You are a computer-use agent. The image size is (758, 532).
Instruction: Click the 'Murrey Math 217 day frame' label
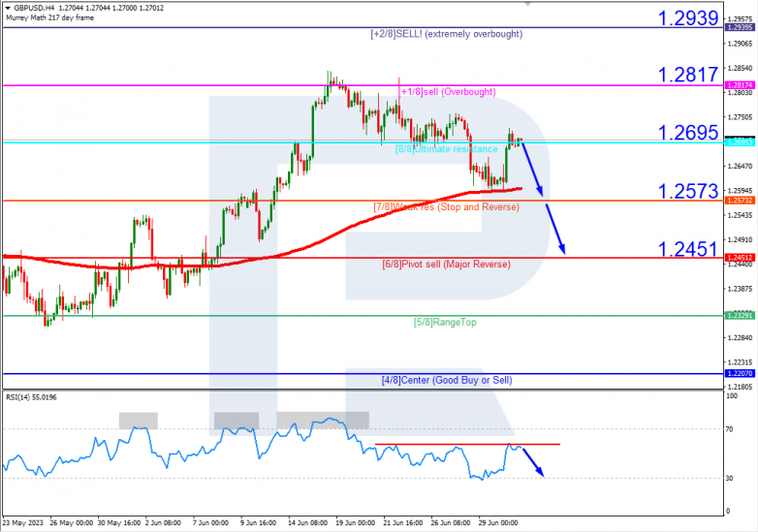(49, 17)
